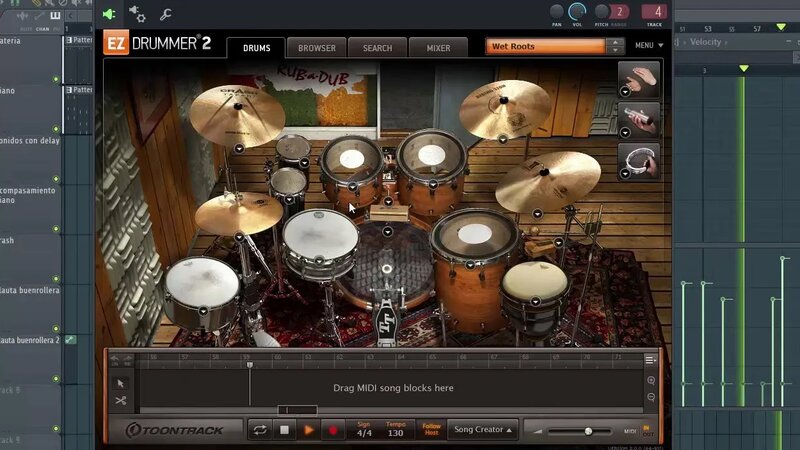Image resolution: width=800 pixels, height=450 pixels.
Task: Switch to the BROWSER tab
Action: point(317,47)
